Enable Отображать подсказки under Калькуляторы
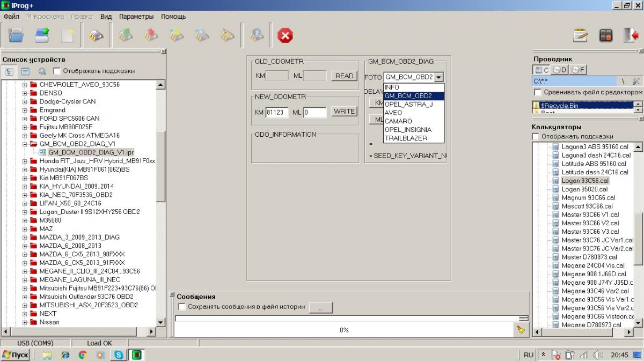Image resolution: width=644 pixels, height=362 pixels. tap(535, 136)
